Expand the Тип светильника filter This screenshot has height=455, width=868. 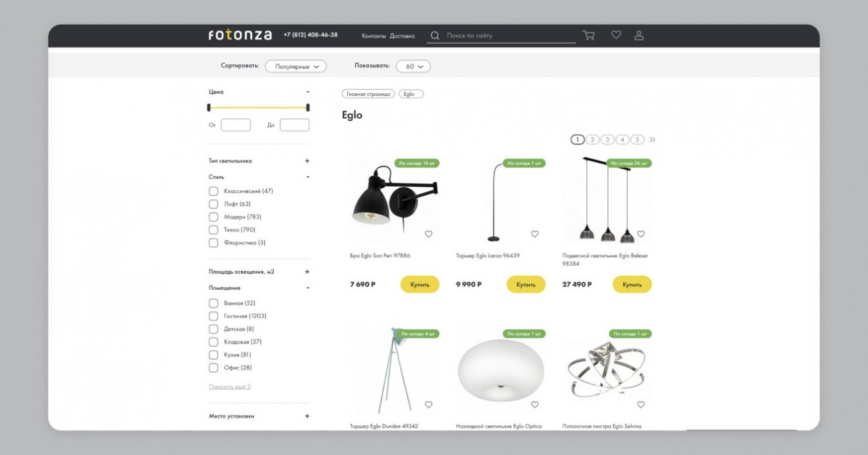pos(307,161)
